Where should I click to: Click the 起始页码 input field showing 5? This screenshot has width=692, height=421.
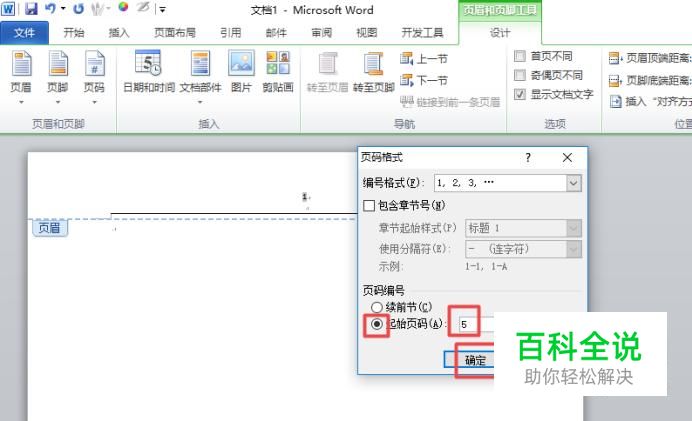[476, 324]
